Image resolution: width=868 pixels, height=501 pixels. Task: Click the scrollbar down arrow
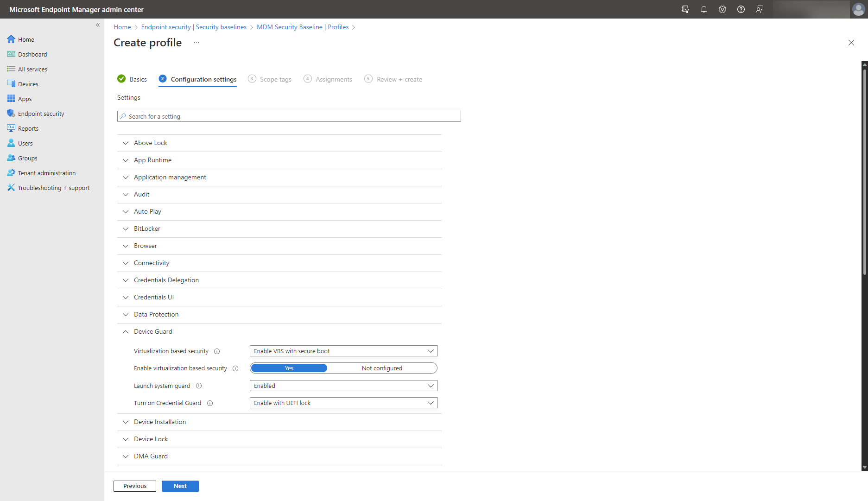tap(864, 468)
